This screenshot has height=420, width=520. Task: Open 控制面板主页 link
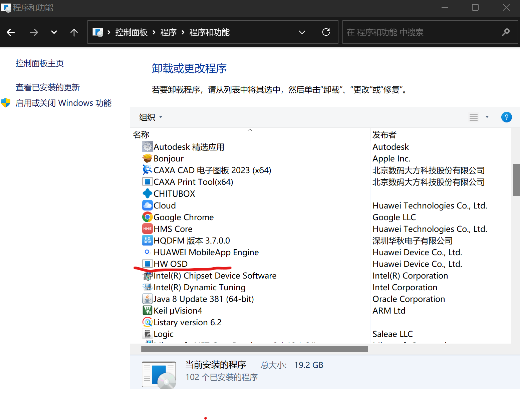pos(40,63)
